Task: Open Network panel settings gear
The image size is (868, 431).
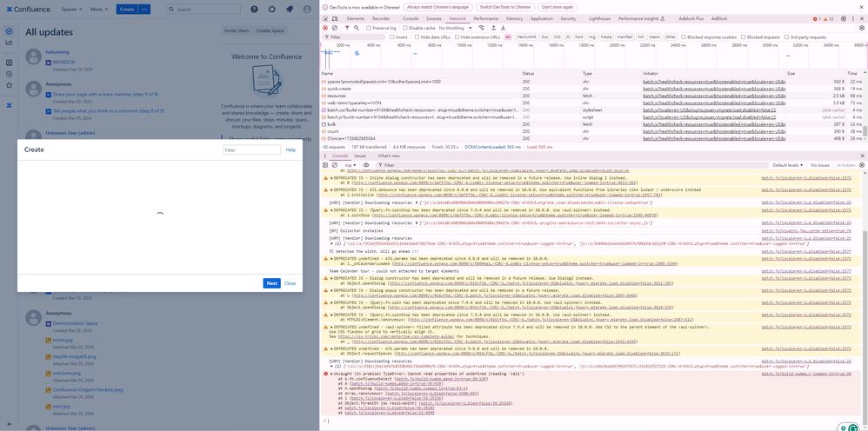Action: (861, 28)
